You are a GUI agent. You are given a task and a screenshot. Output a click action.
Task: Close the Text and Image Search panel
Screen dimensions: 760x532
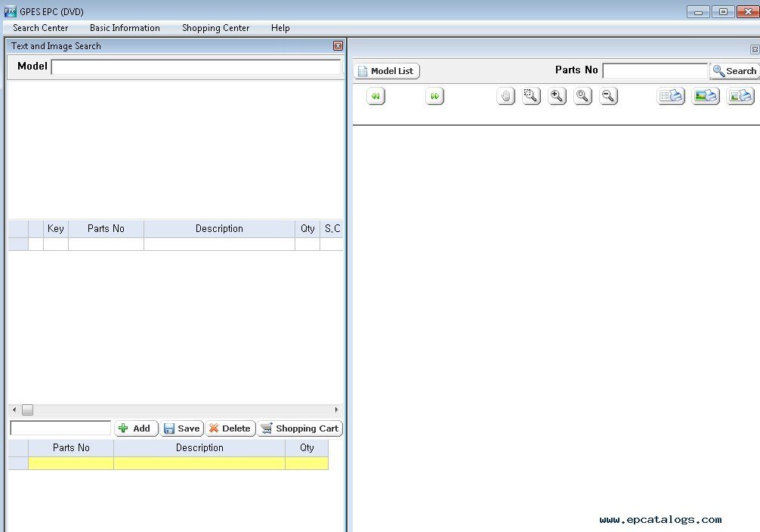338,46
